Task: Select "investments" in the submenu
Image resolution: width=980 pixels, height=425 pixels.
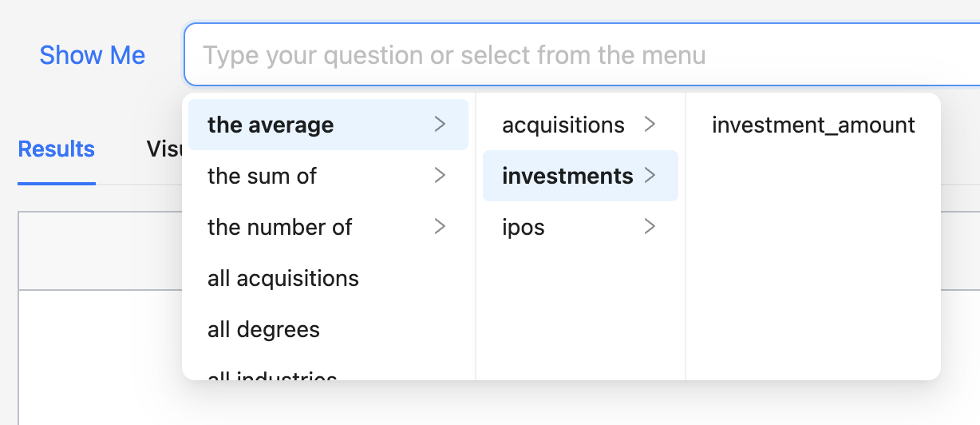Action: point(567,176)
